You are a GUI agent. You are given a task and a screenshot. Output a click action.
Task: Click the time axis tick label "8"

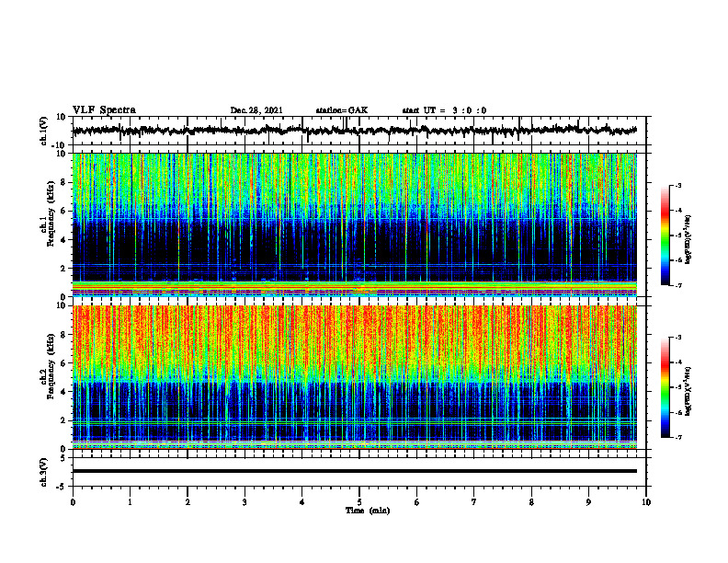531,502
